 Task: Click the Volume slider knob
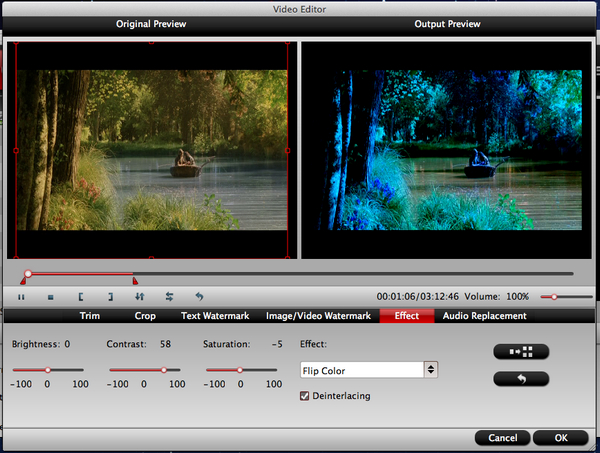click(x=554, y=297)
